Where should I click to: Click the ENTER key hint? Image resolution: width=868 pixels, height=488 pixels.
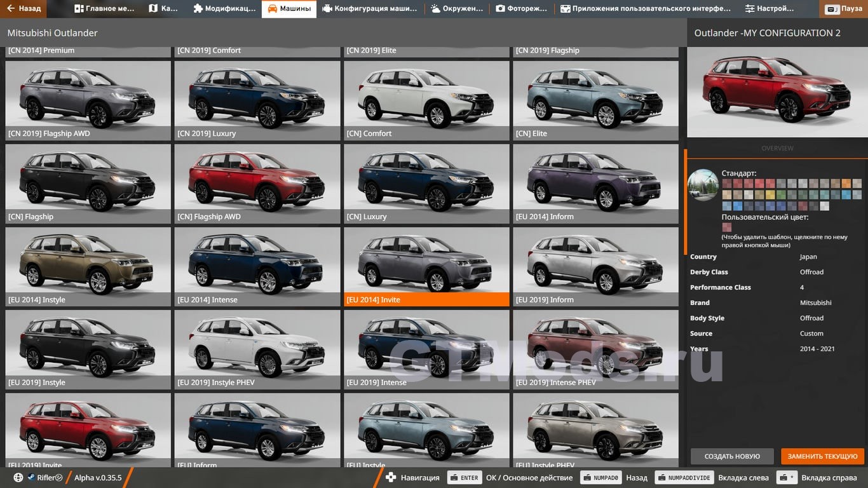point(465,478)
